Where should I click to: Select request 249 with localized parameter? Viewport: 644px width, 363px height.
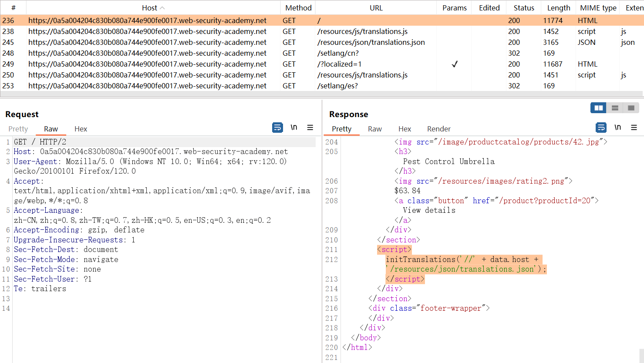[x=174, y=64]
